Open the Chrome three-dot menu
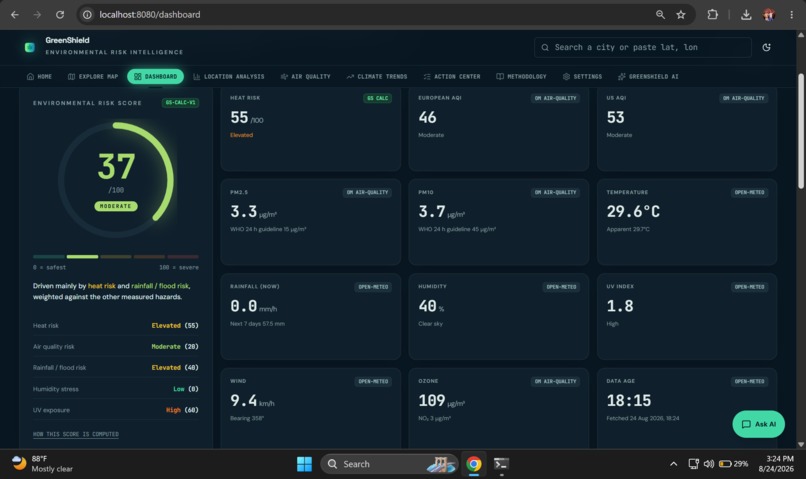The height and width of the screenshot is (479, 806). (792, 15)
